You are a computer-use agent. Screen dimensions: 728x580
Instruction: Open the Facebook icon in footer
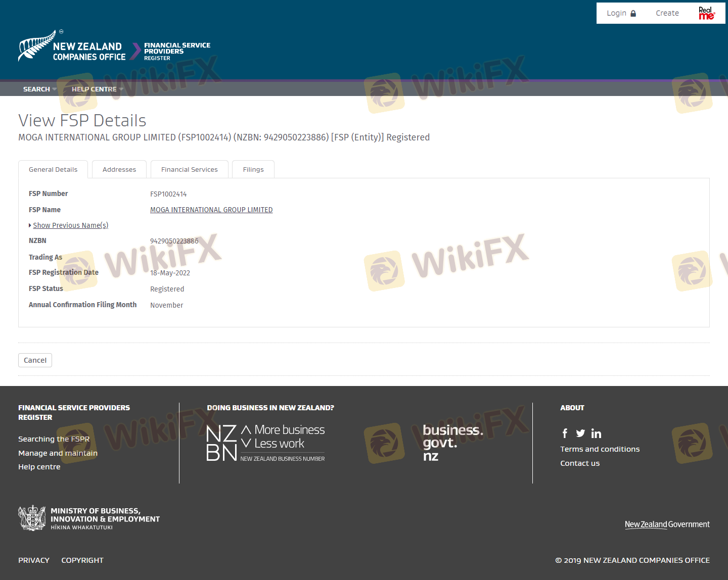[565, 433]
